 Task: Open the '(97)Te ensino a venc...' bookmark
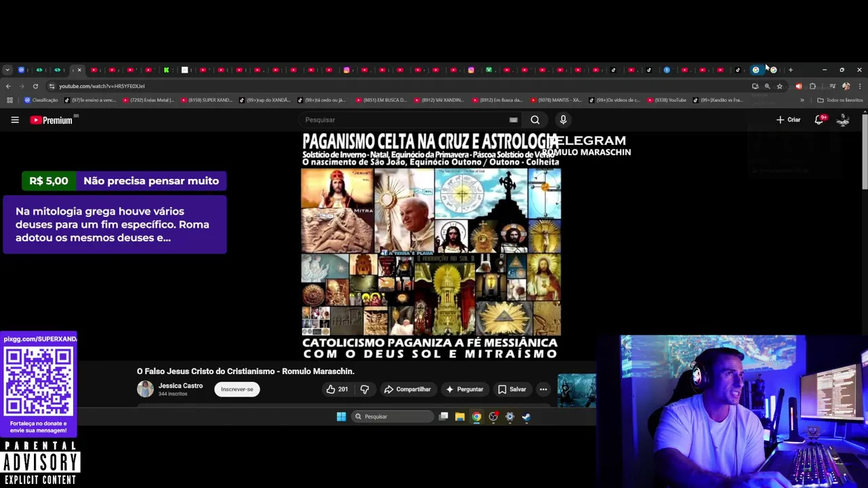[92, 100]
